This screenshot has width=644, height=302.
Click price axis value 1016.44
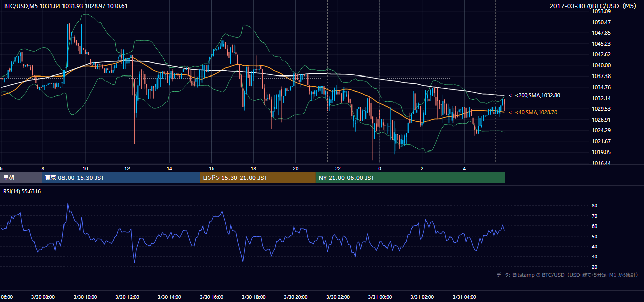601,163
